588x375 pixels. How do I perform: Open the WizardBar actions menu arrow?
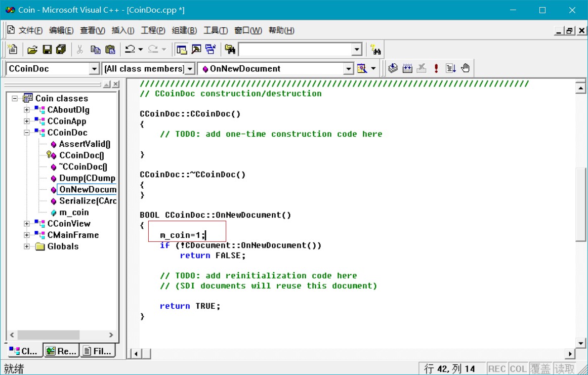pos(373,69)
